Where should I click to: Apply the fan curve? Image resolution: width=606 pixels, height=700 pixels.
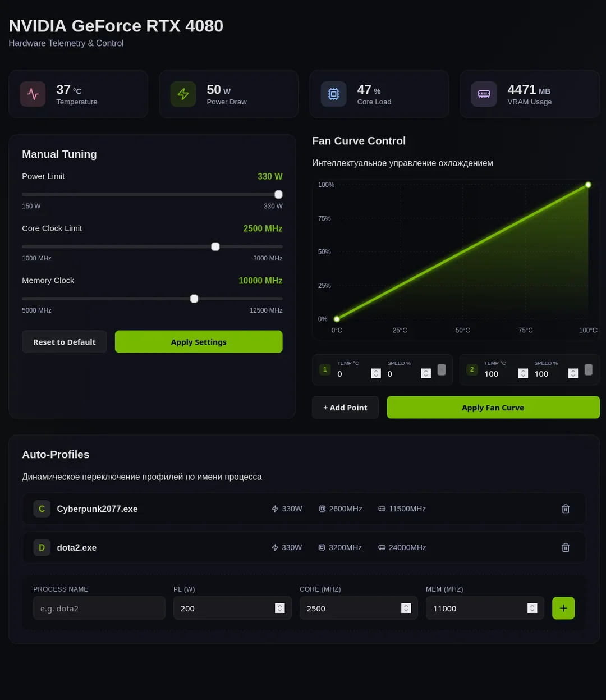(493, 408)
